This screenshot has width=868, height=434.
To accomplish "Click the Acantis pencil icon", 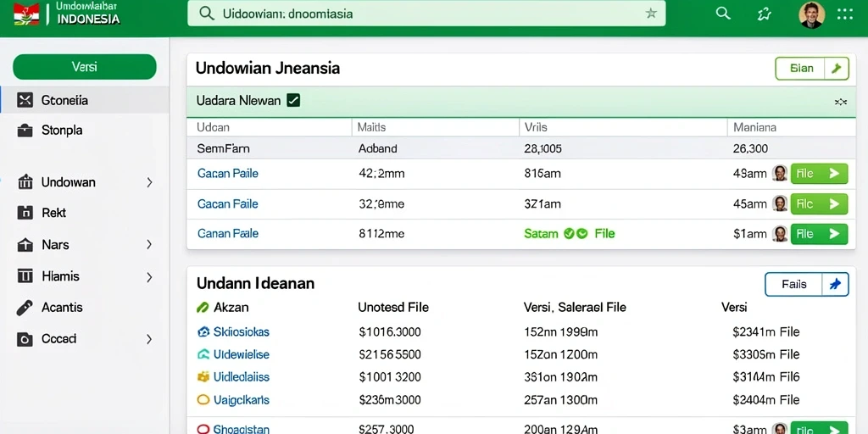I will (25, 308).
